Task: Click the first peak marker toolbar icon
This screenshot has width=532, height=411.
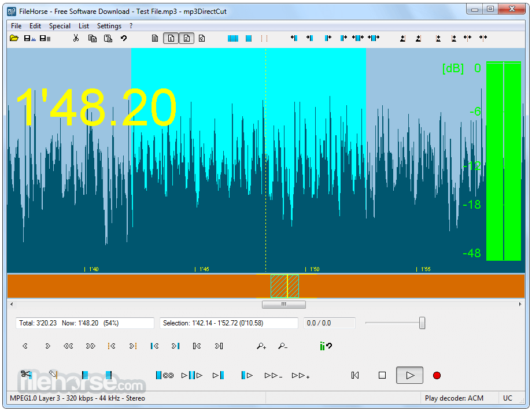Action: click(402, 38)
